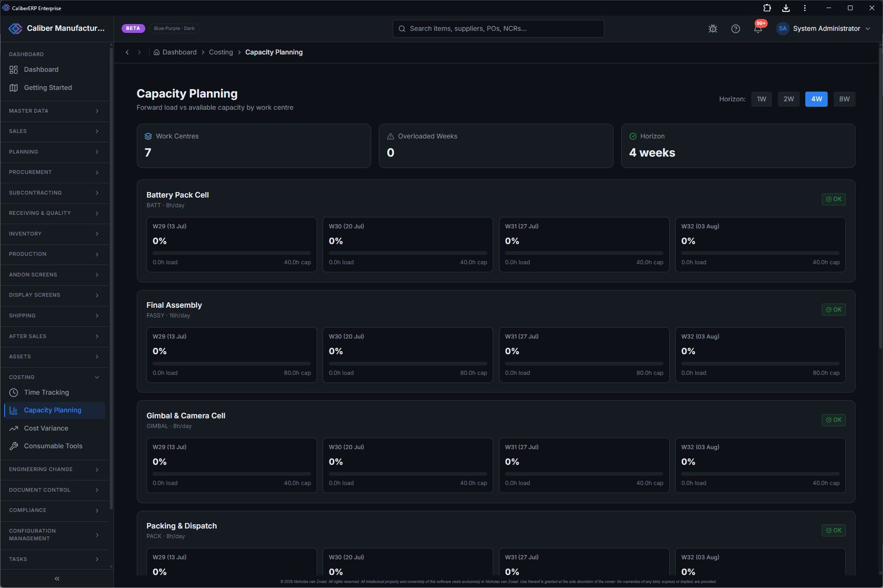The width and height of the screenshot is (883, 588).
Task: Click the Dashboard grid icon in sidebar
Action: point(14,70)
